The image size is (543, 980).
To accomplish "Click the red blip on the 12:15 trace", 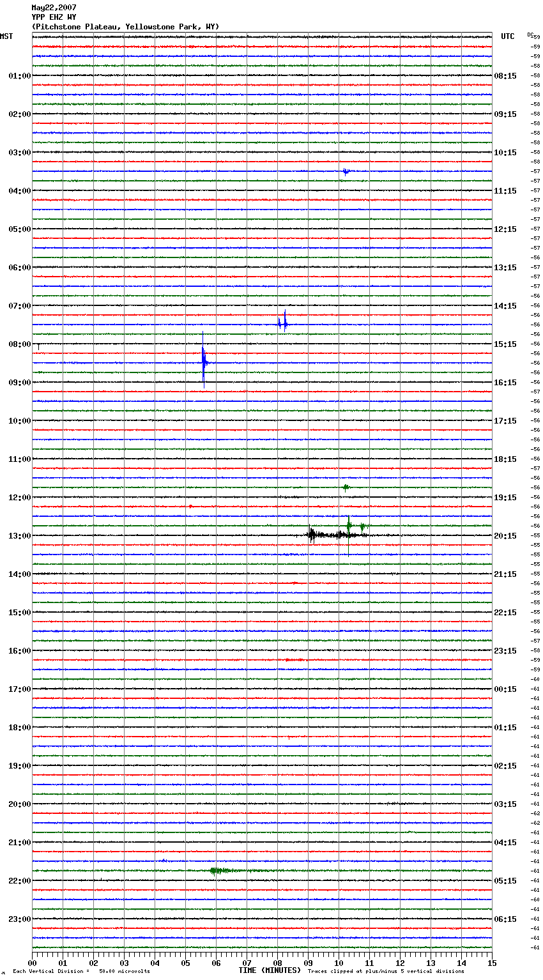I will [x=190, y=507].
